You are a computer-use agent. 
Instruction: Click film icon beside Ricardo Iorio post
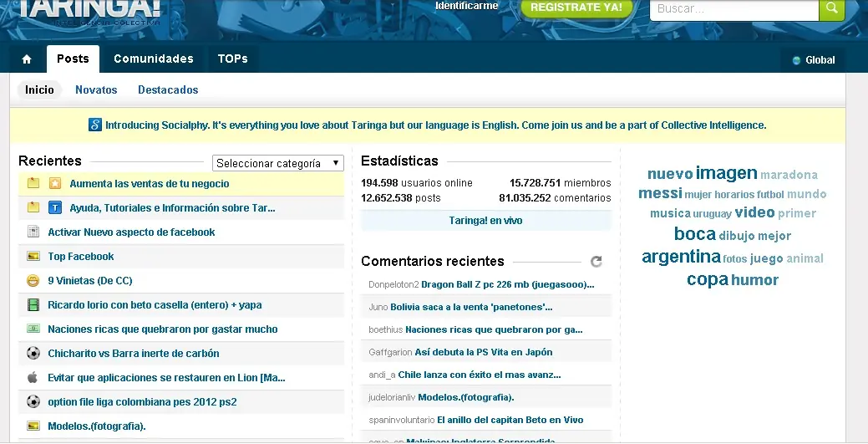point(33,305)
